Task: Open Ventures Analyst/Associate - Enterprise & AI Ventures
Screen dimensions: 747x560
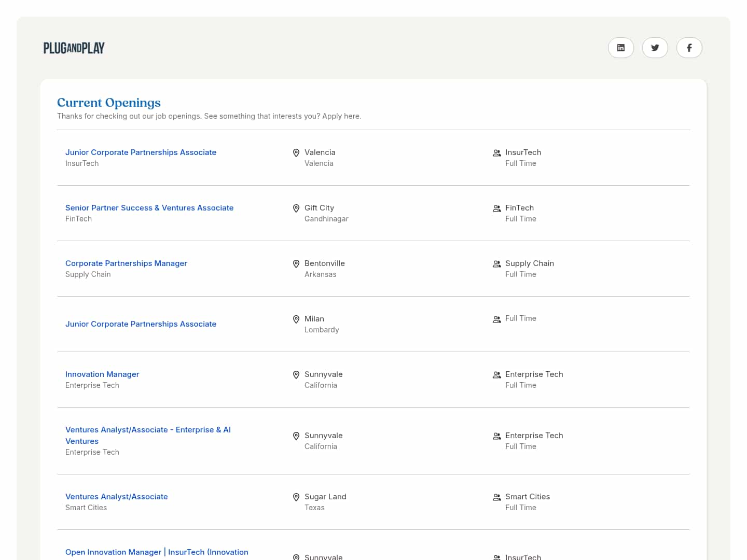Action: (148, 430)
